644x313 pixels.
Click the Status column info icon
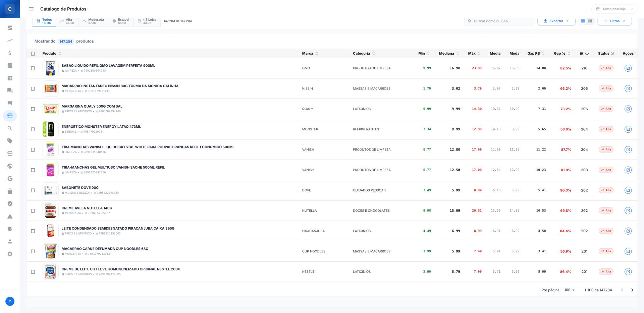(x=612, y=54)
